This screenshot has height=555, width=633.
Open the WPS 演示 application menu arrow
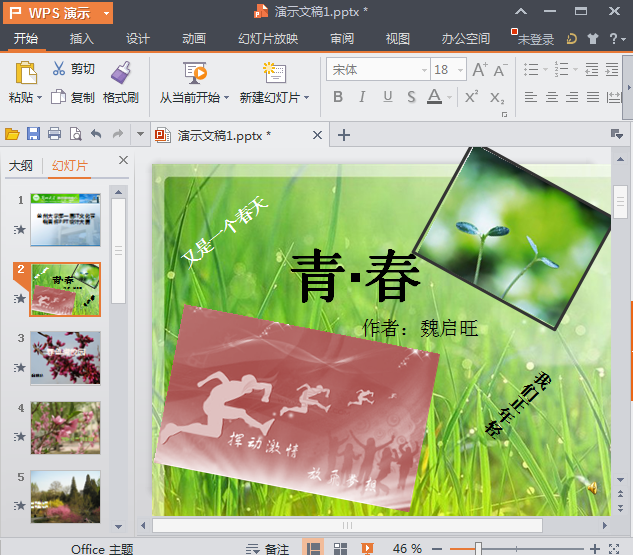point(106,13)
